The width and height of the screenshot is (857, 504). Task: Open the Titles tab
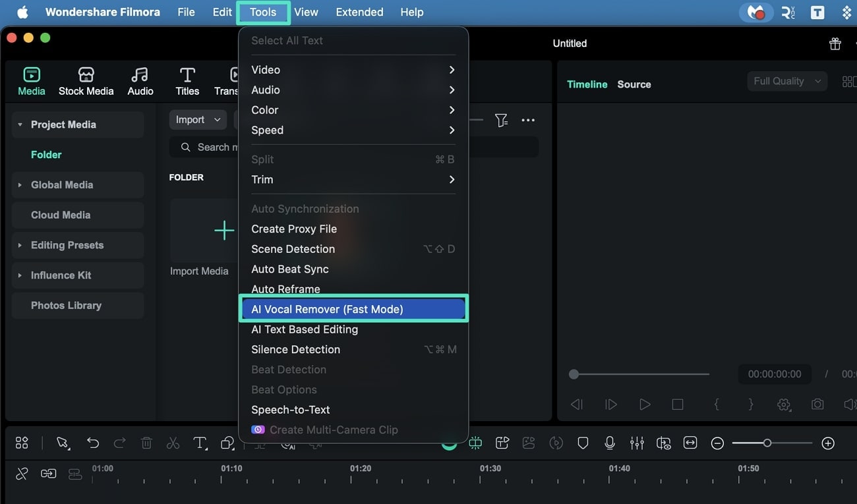[187, 82]
